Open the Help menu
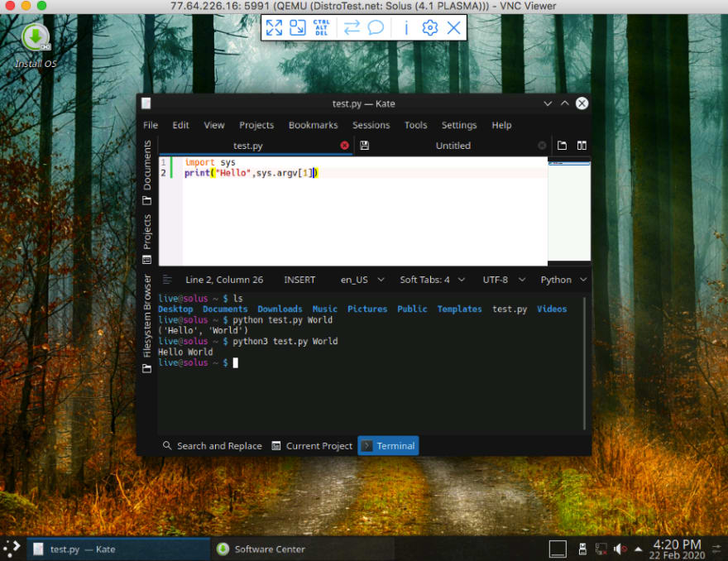This screenshot has height=561, width=728. (x=501, y=125)
